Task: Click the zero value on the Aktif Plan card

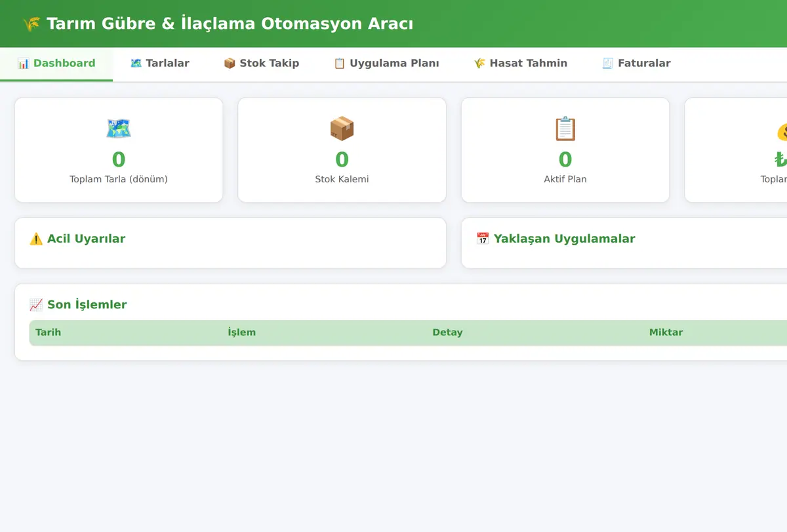Action: pos(565,159)
